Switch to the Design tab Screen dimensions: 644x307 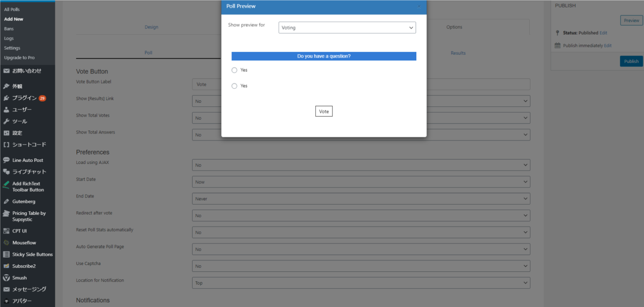point(151,27)
